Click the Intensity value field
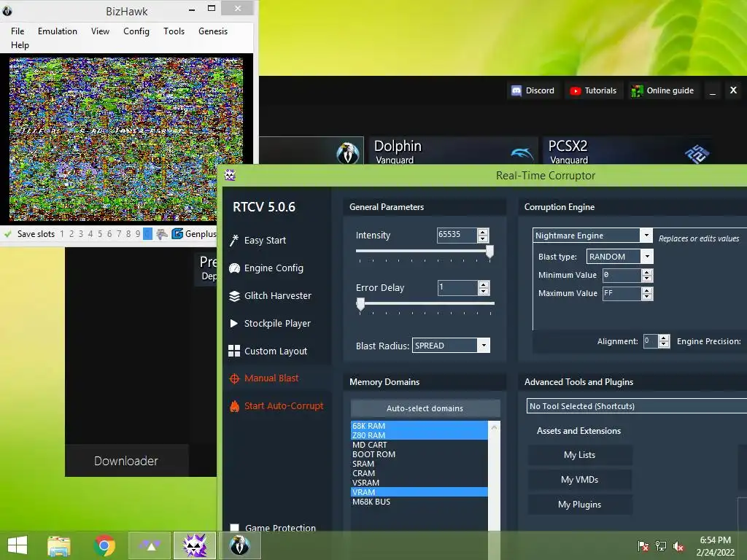The height and width of the screenshot is (560, 747). coord(457,235)
